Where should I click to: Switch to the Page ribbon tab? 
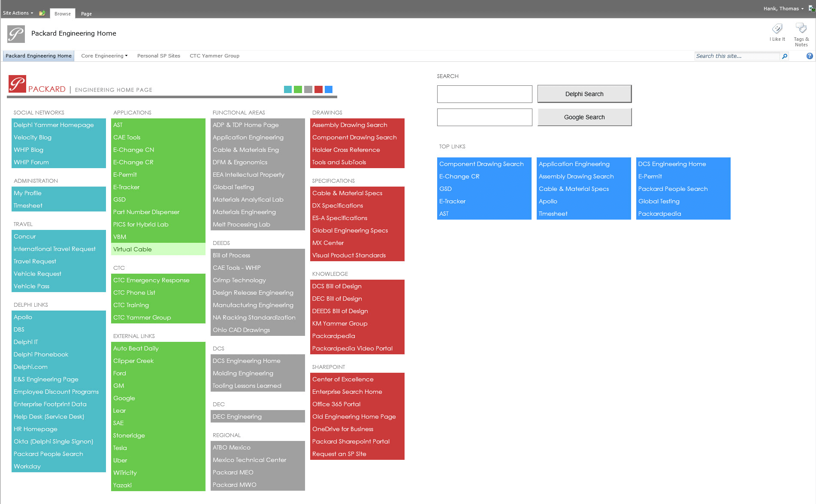[86, 14]
